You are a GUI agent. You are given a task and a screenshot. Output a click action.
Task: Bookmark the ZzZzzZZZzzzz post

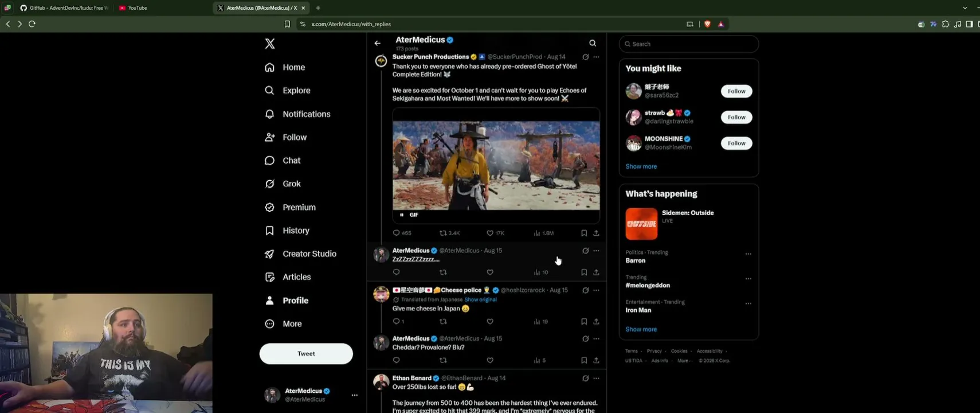[584, 272]
